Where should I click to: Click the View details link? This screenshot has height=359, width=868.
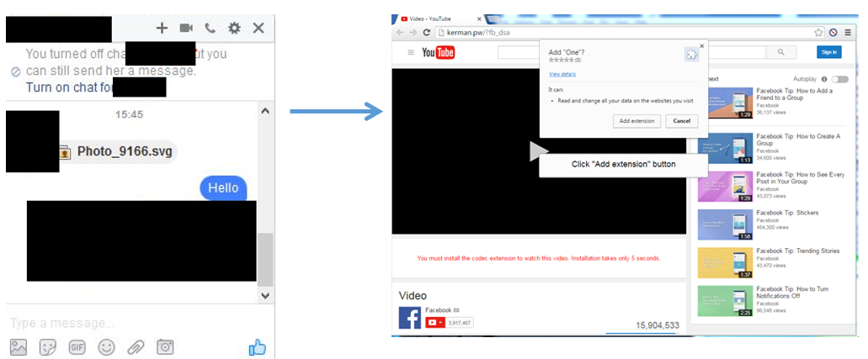[562, 74]
